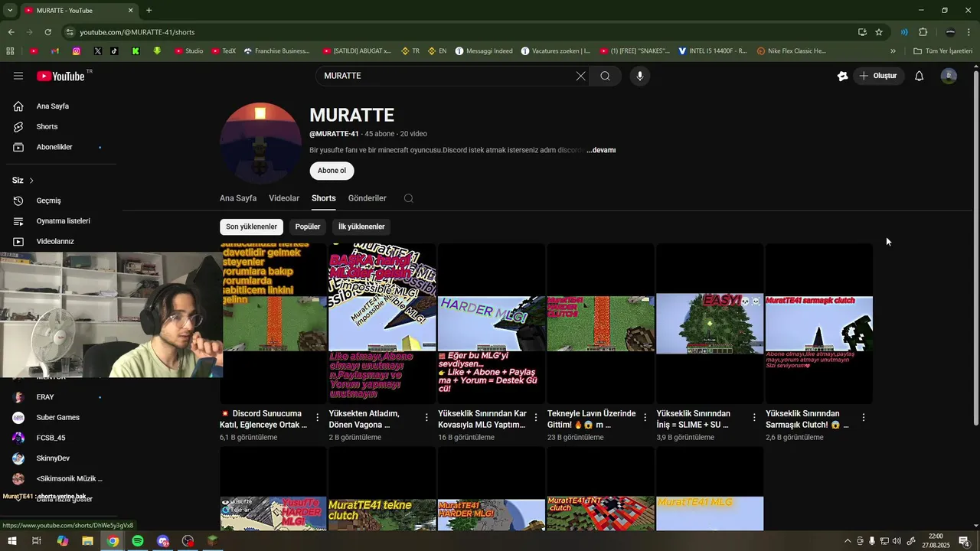Viewport: 980px width, 551px height.
Task: Go to the YouTube logo home link
Action: (60, 76)
